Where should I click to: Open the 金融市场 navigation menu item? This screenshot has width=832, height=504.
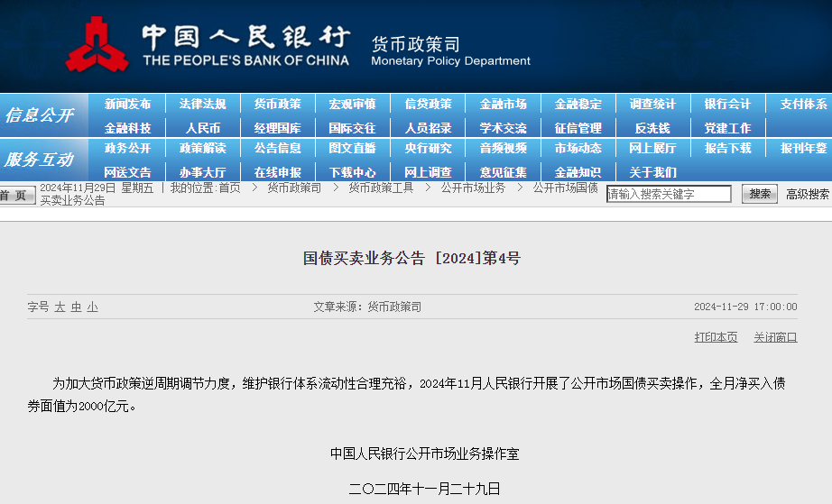coord(503,104)
